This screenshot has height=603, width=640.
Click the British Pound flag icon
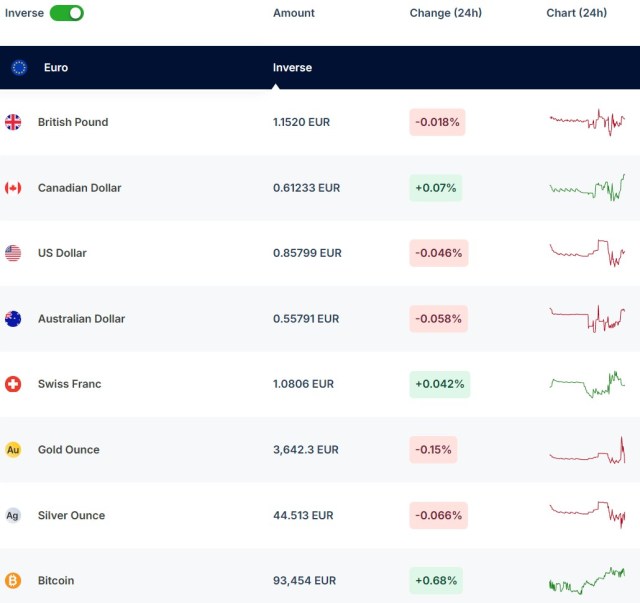tap(13, 122)
